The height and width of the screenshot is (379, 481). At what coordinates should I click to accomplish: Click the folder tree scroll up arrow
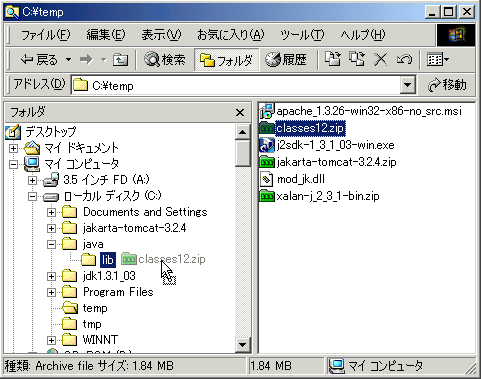click(243, 132)
